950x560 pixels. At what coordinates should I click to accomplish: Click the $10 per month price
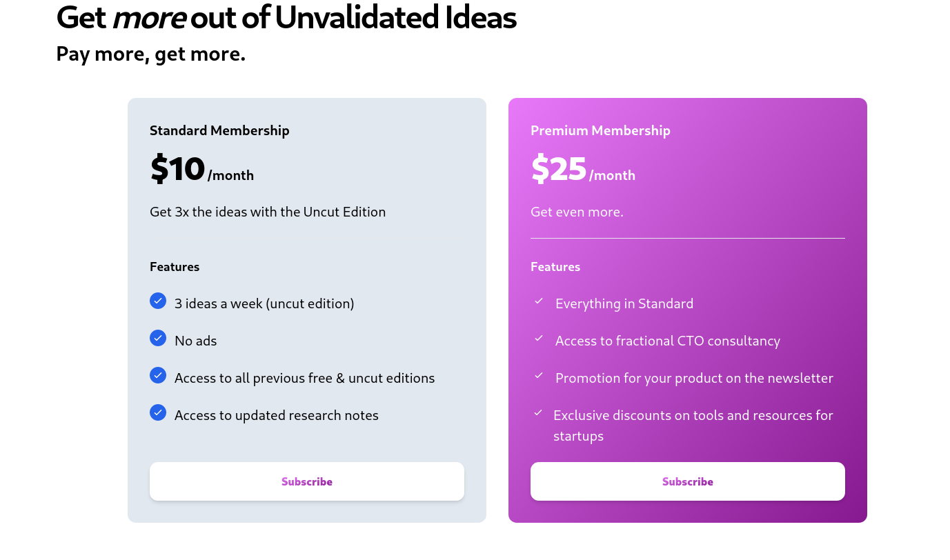click(x=201, y=170)
